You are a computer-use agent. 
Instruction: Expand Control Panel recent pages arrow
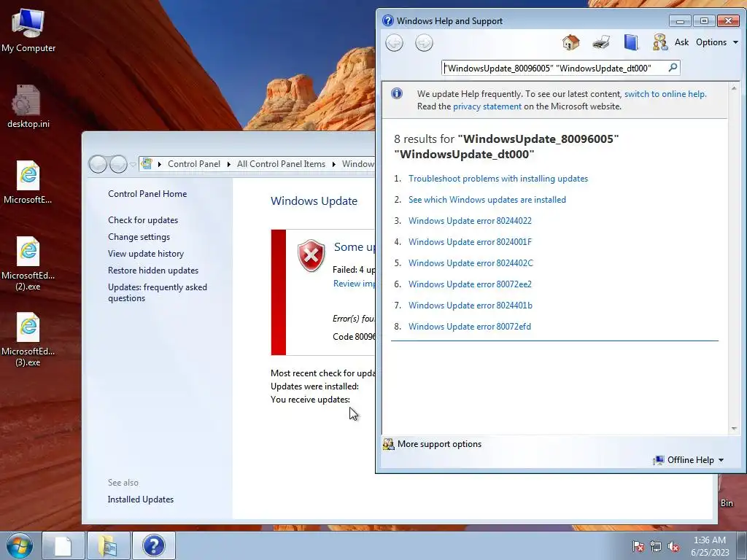click(x=133, y=164)
